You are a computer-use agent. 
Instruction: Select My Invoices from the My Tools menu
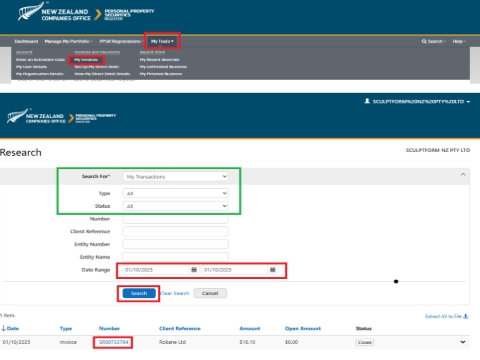[x=86, y=60]
